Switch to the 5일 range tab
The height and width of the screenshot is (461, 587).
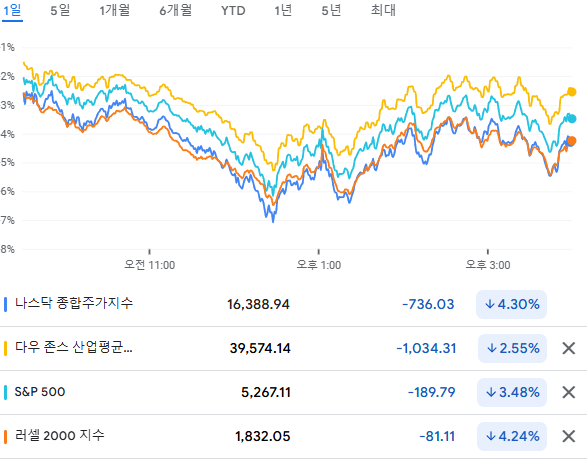tap(60, 10)
